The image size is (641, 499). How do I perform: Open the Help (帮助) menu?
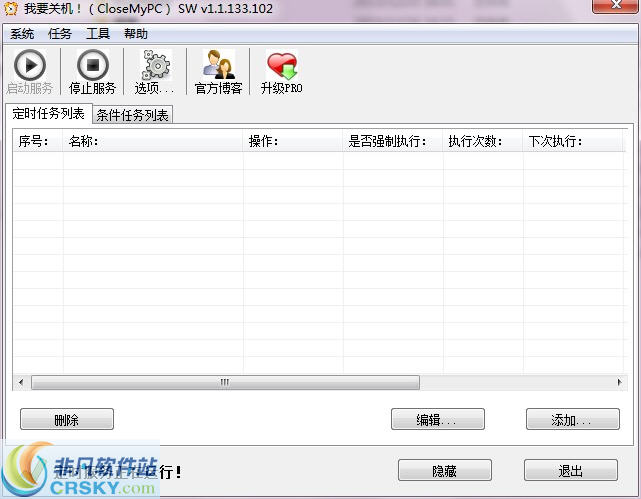pos(136,34)
